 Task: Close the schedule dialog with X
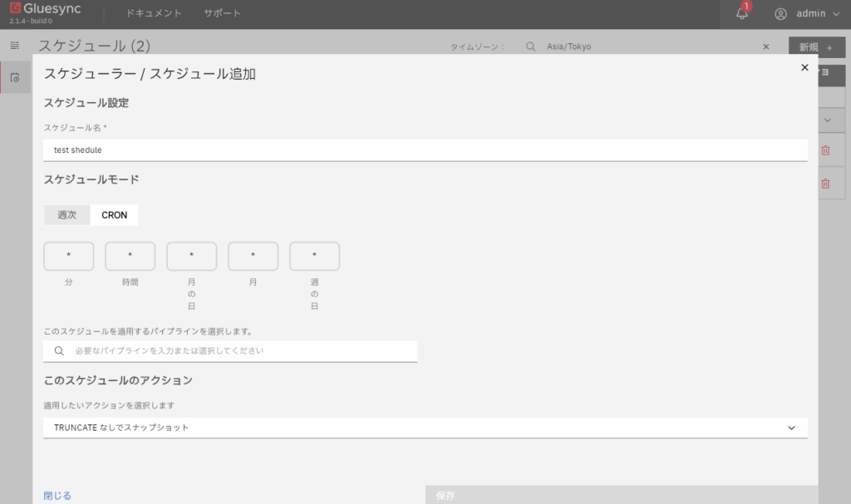[x=804, y=68]
